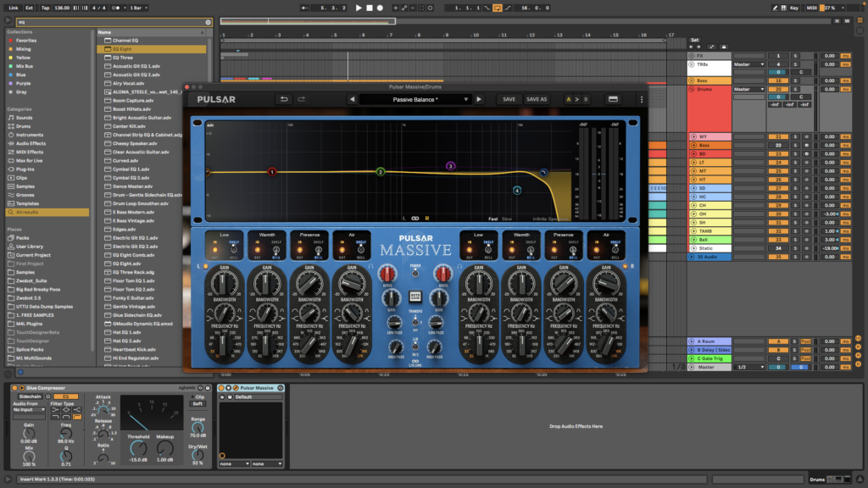
Task: Toggle the Key mapping mode button
Action: click(x=794, y=8)
